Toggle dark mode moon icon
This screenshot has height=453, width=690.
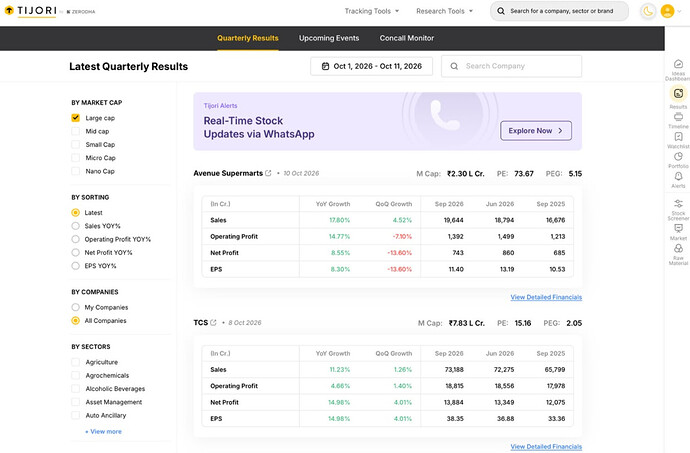(x=648, y=11)
